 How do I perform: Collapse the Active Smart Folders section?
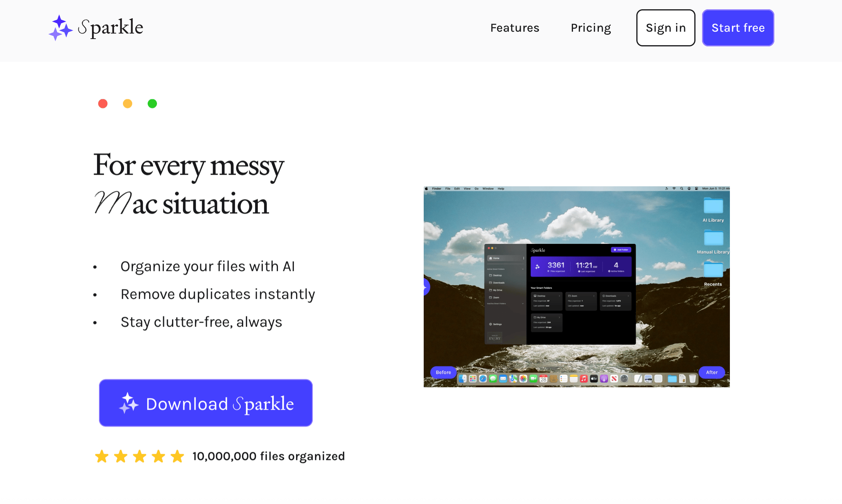tap(523, 269)
